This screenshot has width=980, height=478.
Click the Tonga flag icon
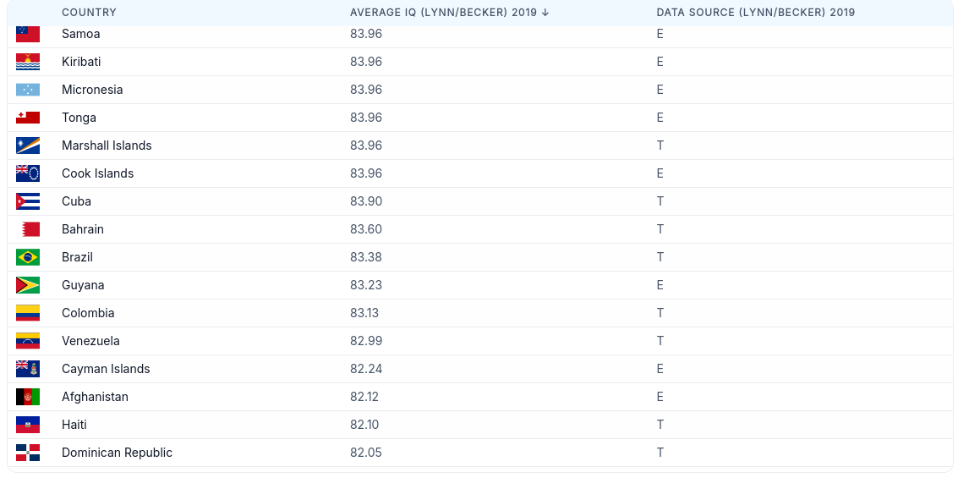(x=28, y=118)
